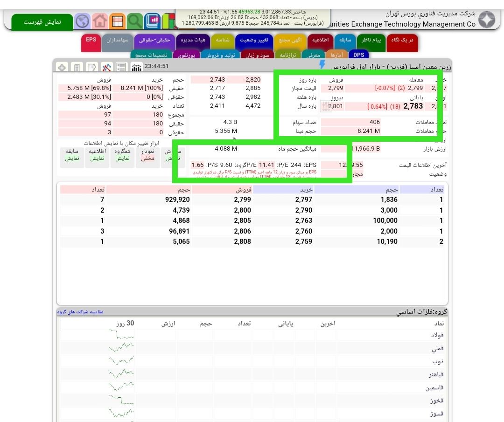
Task: Open the technical line chart icon
Action: 107,68
